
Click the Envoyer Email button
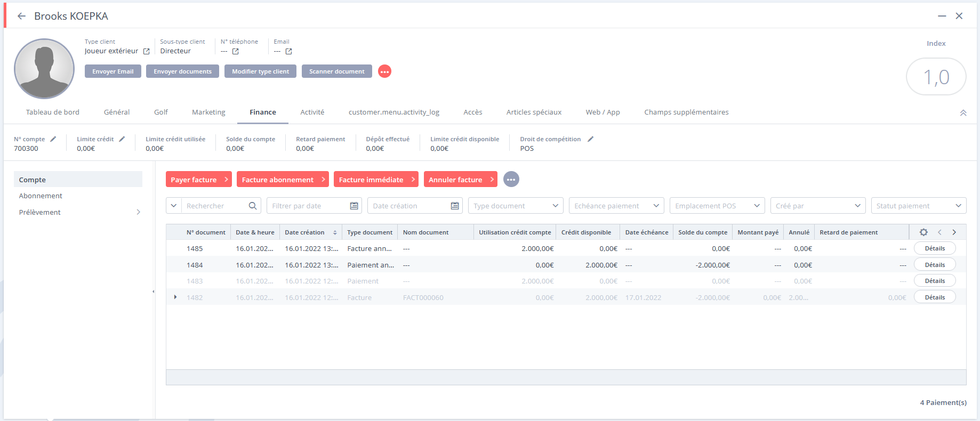pos(113,71)
